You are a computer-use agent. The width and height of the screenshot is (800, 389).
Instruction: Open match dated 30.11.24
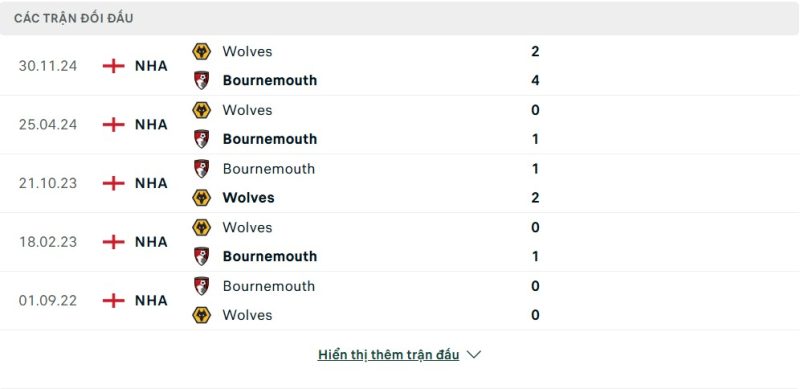click(48, 66)
